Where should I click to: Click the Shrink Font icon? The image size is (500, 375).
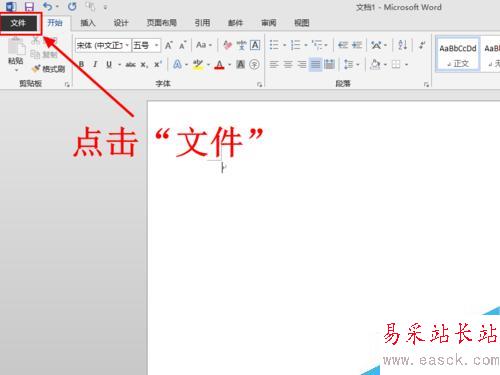(182, 45)
